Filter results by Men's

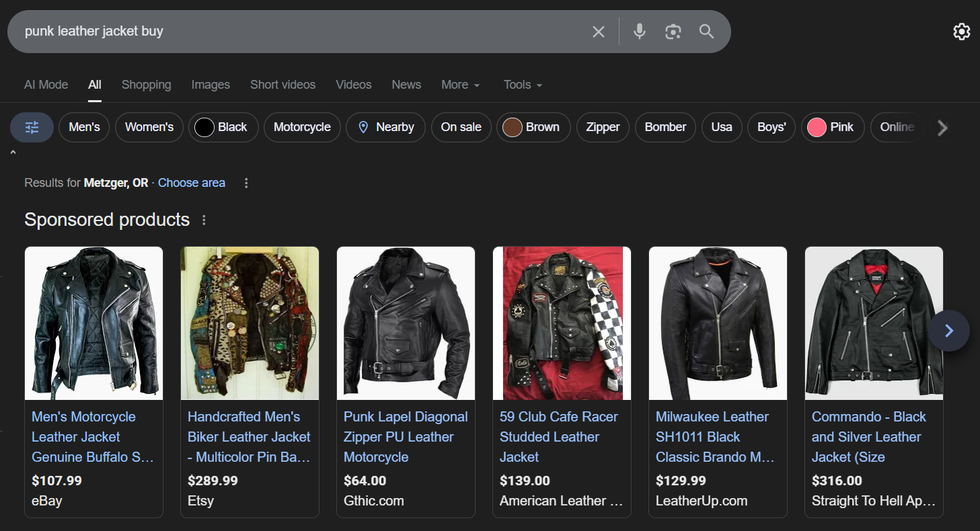(84, 127)
